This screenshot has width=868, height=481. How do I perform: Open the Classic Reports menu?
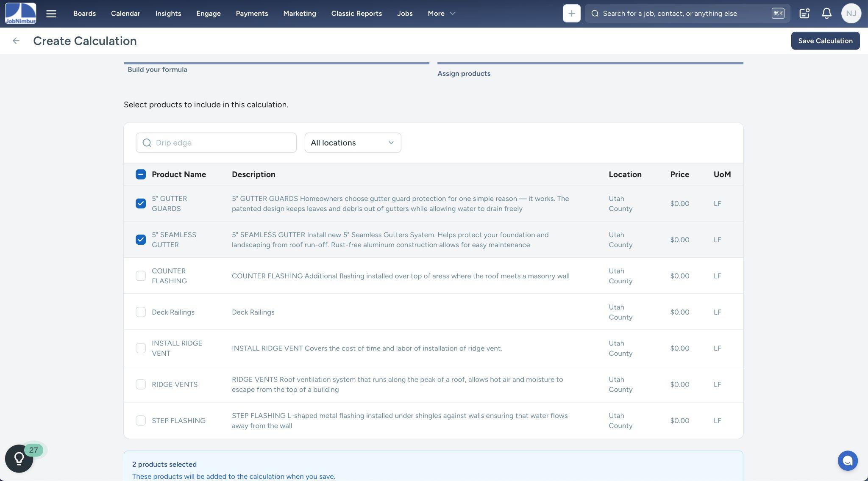[x=356, y=14]
